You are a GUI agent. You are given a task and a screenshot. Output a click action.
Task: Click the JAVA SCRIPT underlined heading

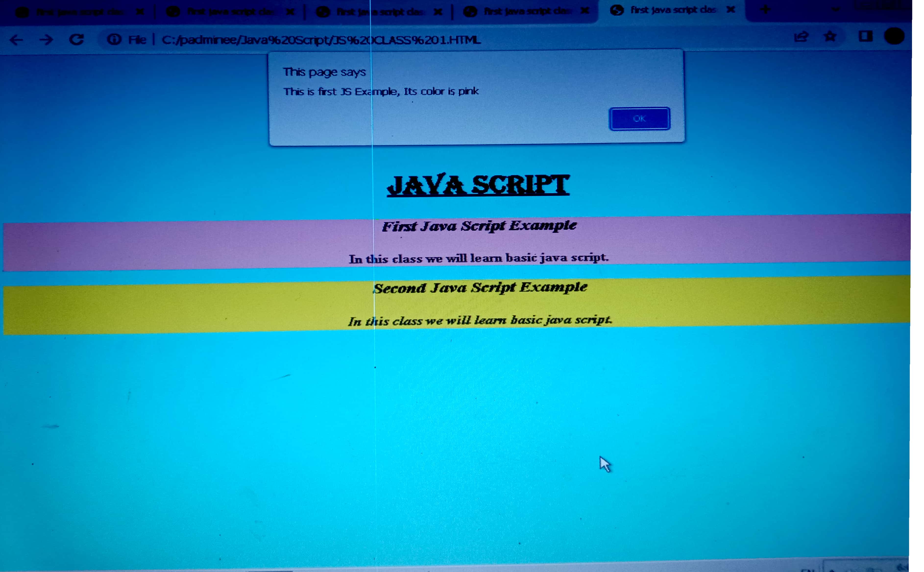click(x=478, y=185)
